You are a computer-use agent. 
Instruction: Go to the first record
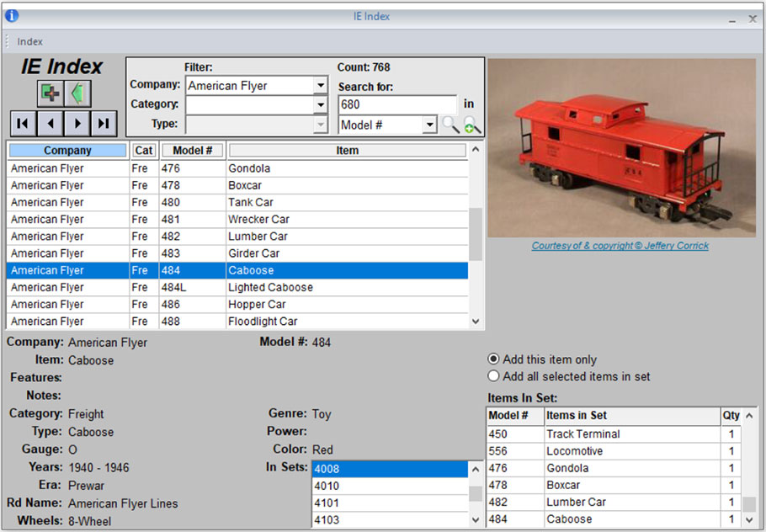[x=23, y=123]
